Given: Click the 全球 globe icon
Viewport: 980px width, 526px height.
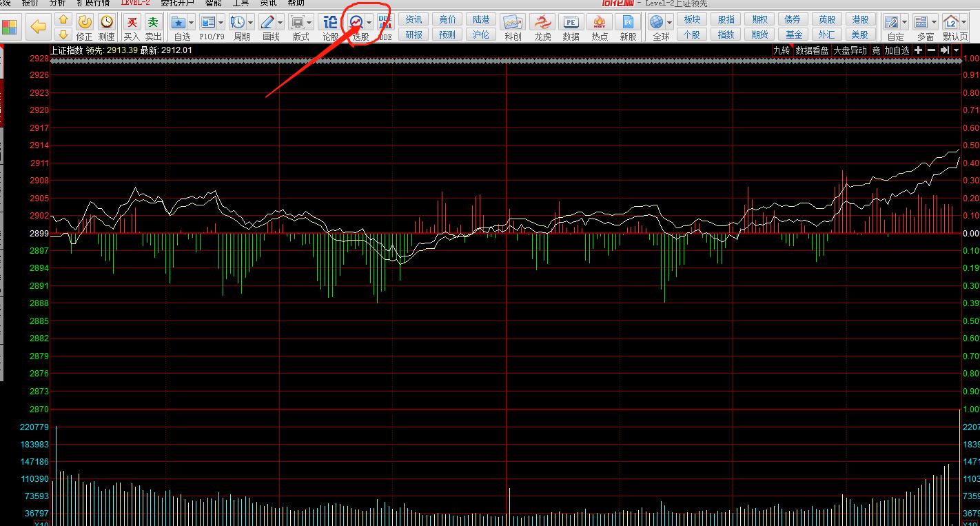Looking at the screenshot, I should point(656,22).
